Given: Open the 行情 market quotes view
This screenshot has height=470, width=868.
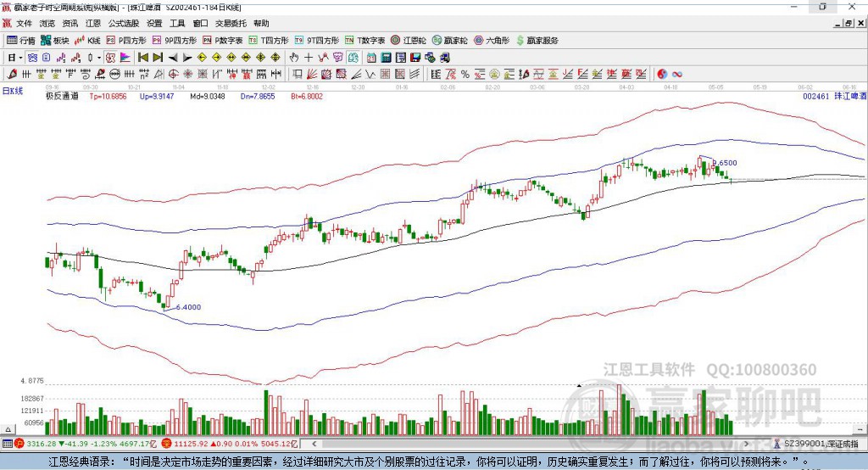Looking at the screenshot, I should (x=21, y=41).
